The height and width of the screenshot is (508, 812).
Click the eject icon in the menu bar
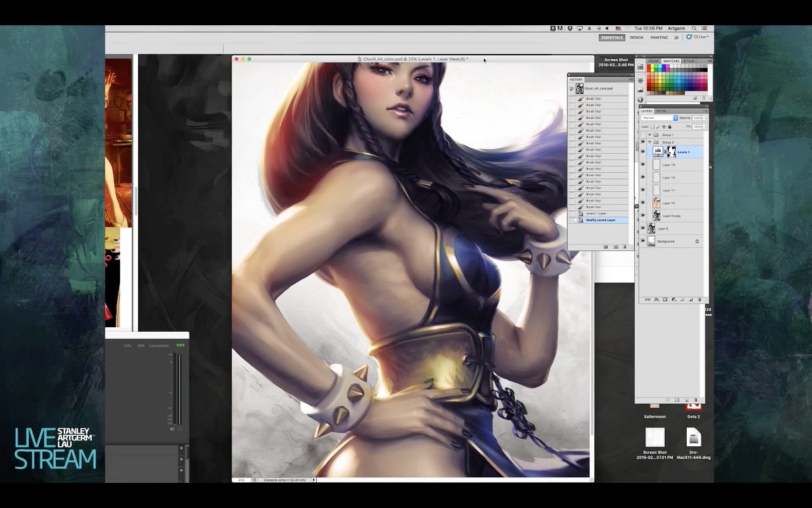(590, 28)
